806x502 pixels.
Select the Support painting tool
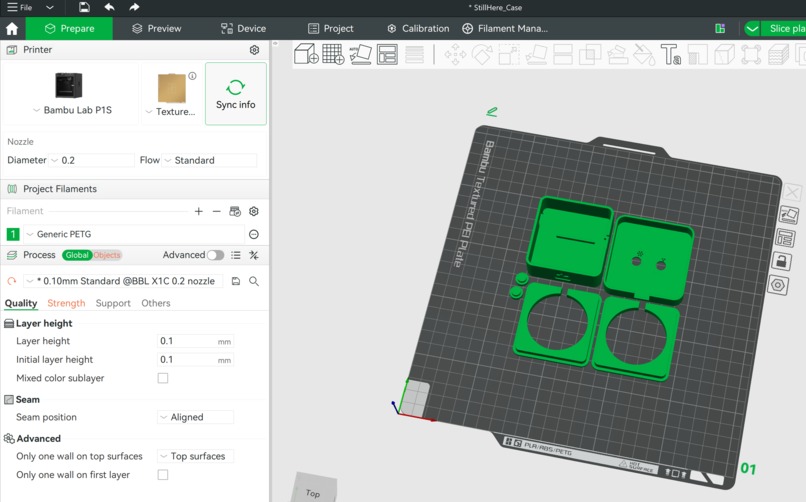click(617, 54)
